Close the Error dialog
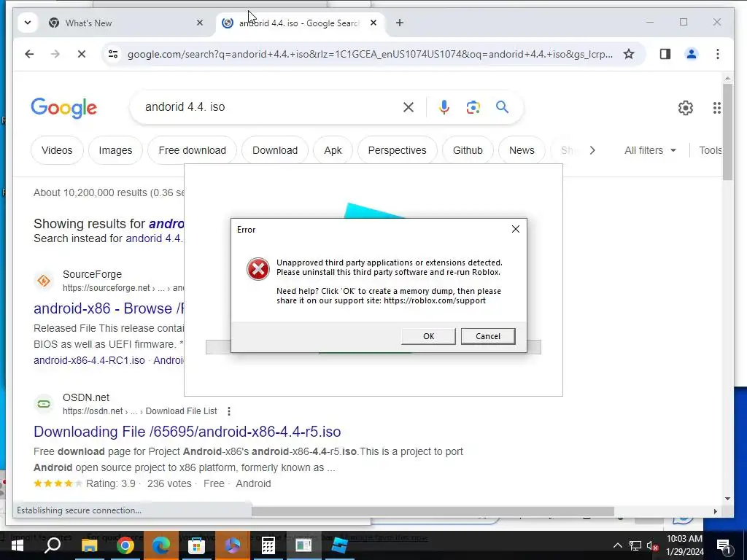 pyautogui.click(x=516, y=230)
